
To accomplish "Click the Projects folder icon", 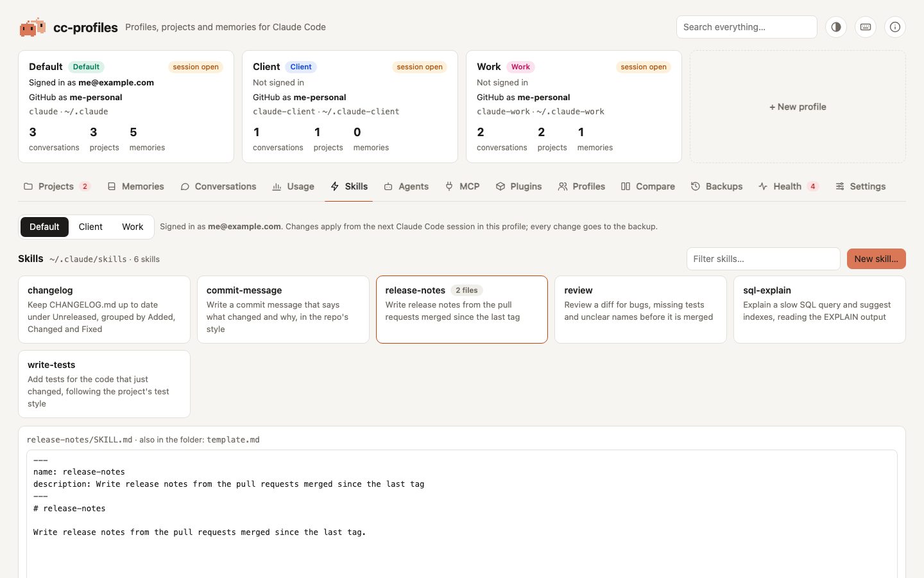I will [x=28, y=186].
